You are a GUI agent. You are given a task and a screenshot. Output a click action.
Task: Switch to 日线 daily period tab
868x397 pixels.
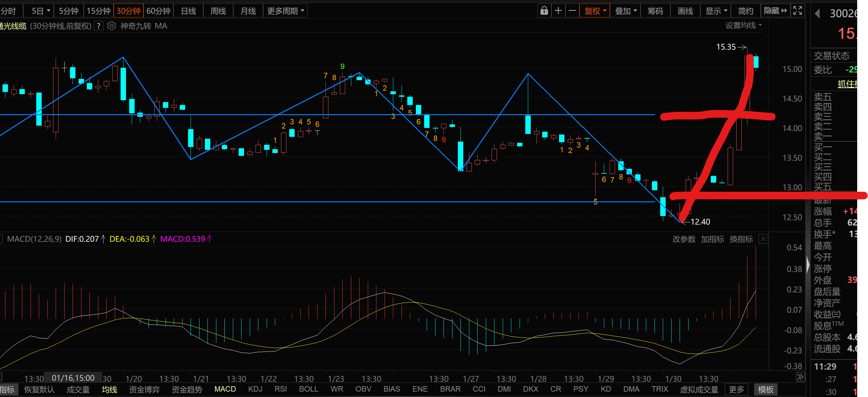[188, 11]
